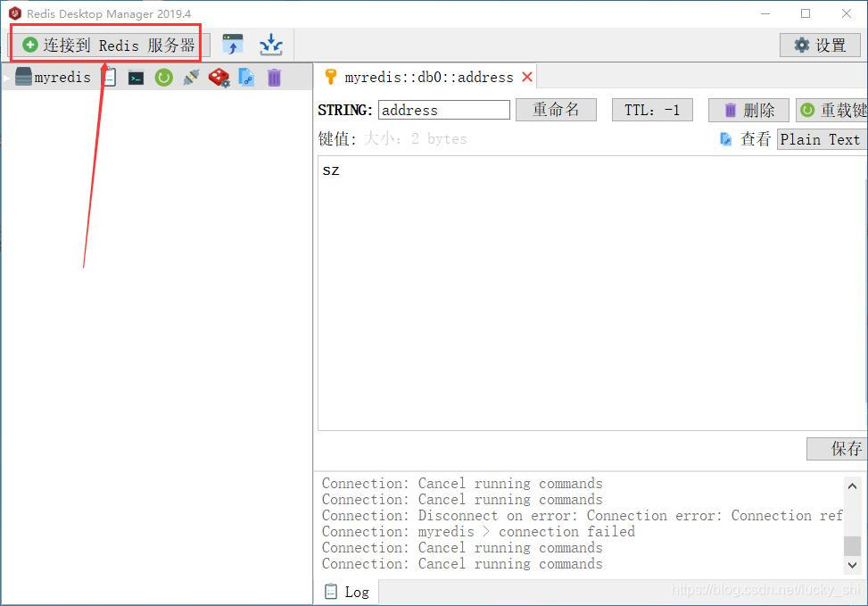Open connection settings for myredis

click(219, 77)
